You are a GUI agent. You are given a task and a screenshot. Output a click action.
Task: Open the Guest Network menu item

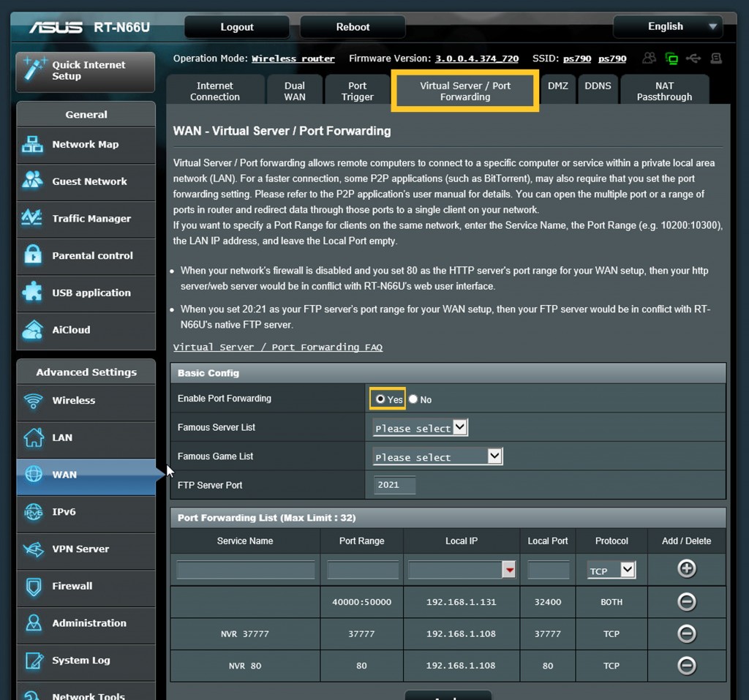[86, 181]
